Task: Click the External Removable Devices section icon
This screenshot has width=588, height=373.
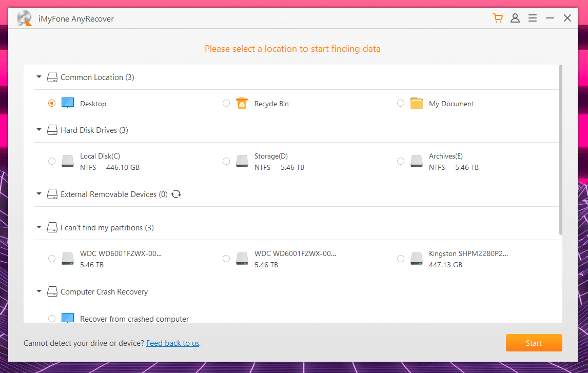Action: 52,194
